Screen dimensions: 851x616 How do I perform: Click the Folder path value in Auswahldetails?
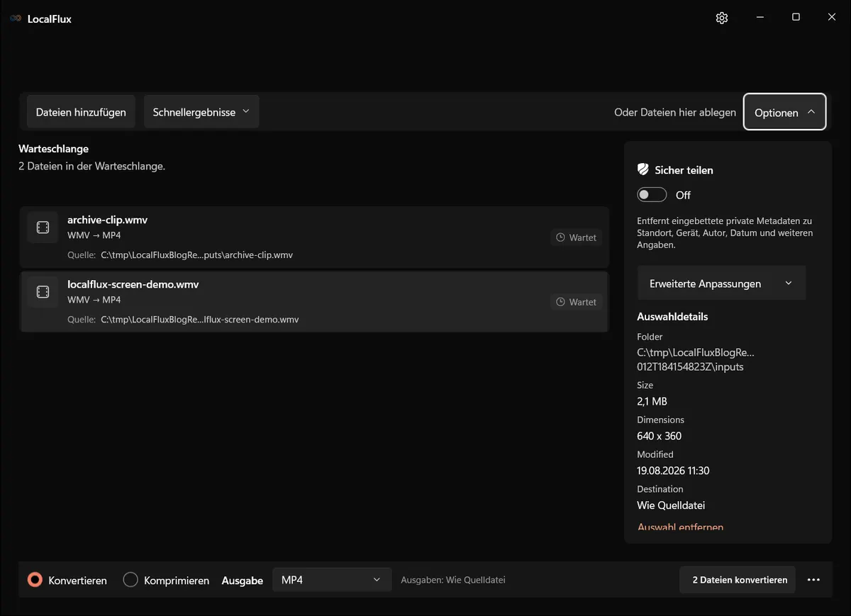[696, 359]
